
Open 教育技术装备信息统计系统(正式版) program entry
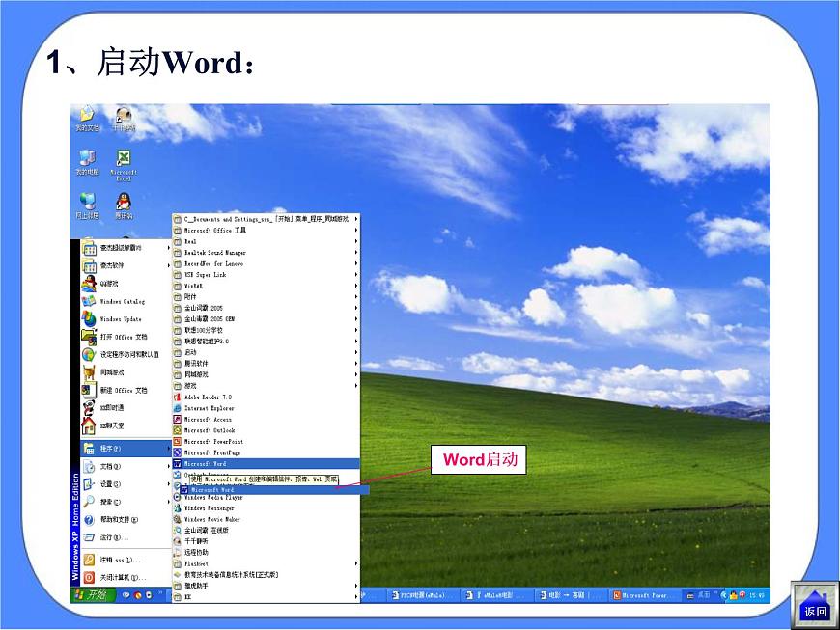(x=266, y=575)
